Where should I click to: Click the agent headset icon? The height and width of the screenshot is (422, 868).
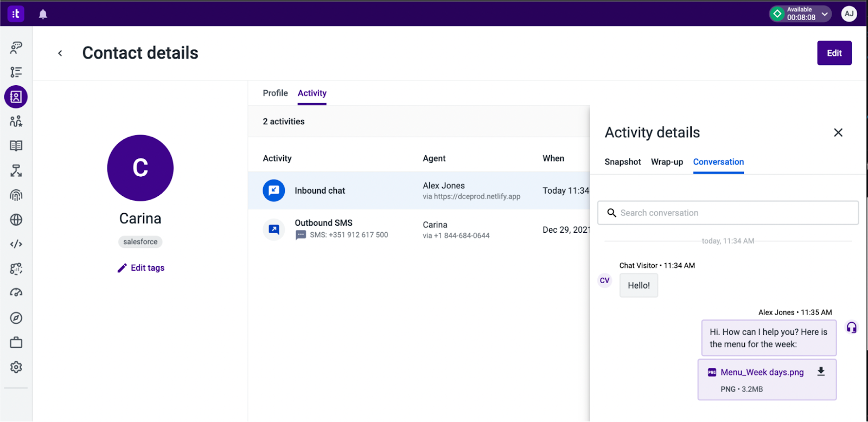[852, 328]
